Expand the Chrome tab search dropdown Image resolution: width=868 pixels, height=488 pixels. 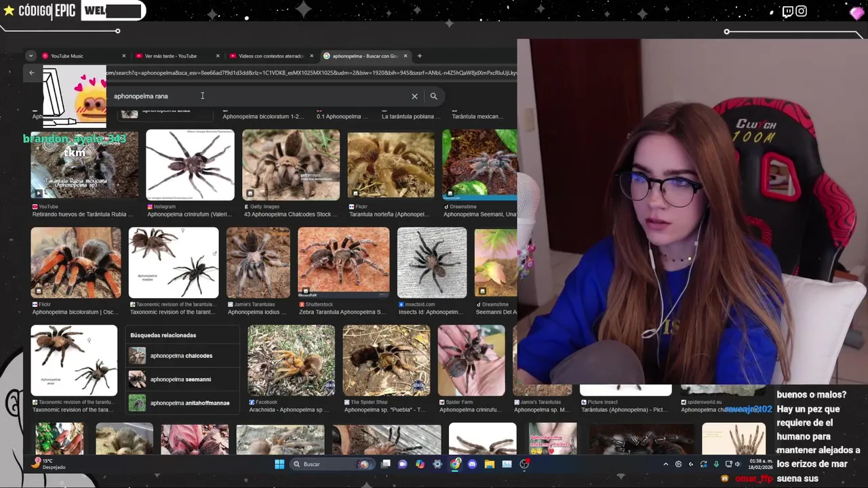(x=31, y=56)
